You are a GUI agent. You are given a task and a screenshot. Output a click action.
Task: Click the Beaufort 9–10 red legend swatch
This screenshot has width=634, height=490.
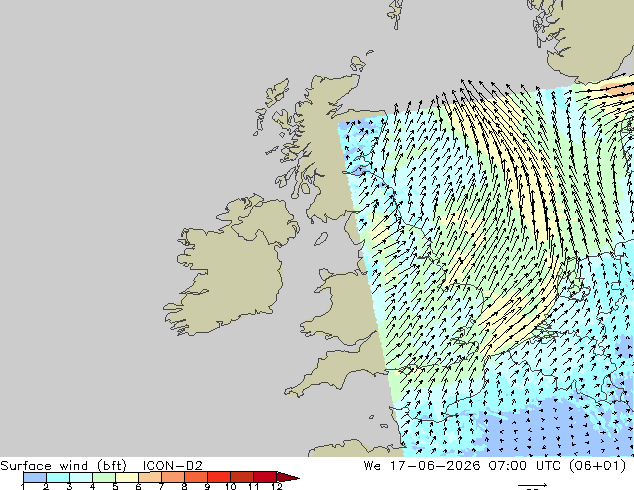pyautogui.click(x=219, y=477)
